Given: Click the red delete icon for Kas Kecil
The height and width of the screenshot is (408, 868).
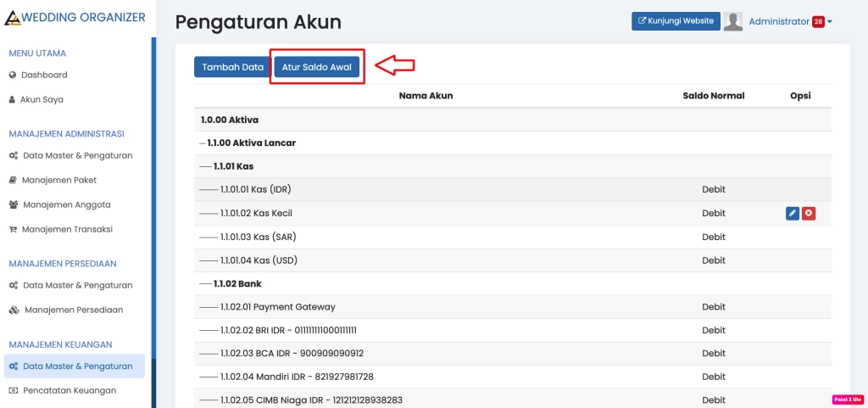Looking at the screenshot, I should (x=809, y=214).
